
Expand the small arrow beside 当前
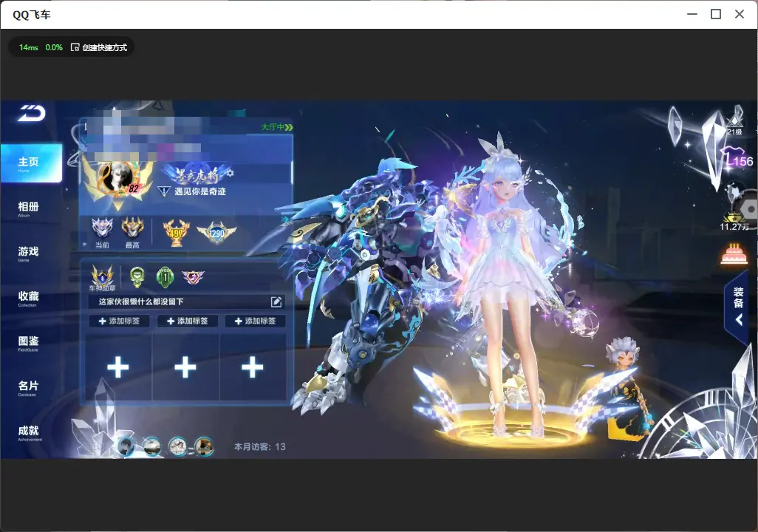(85, 245)
